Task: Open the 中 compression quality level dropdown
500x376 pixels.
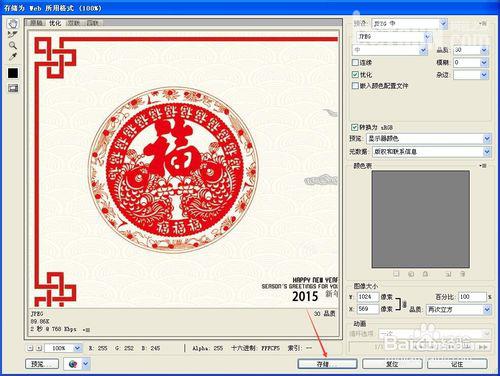Action: (x=390, y=50)
